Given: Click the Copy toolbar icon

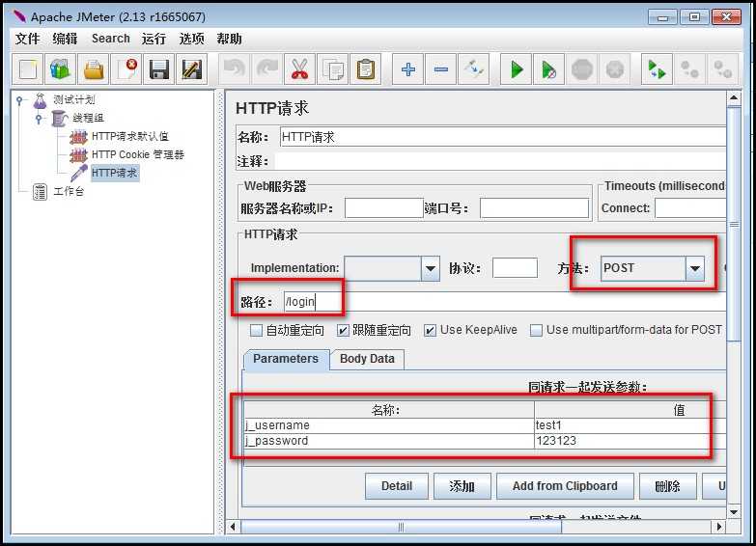Looking at the screenshot, I should point(333,69).
